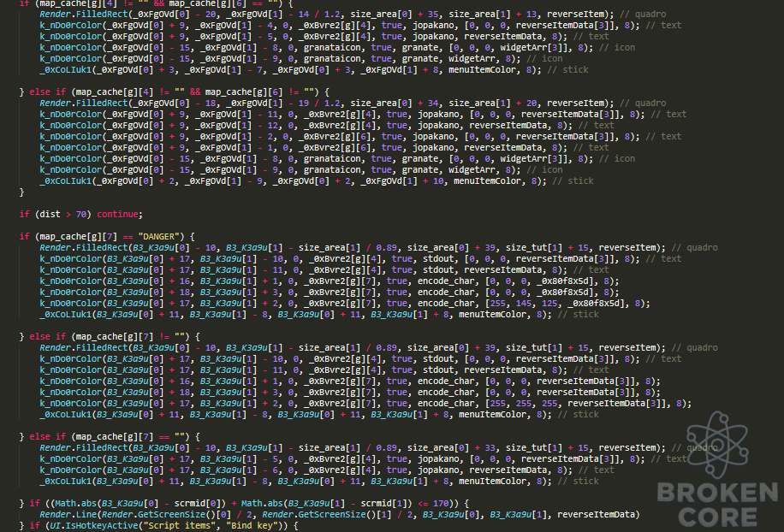Image resolution: width=784 pixels, height=532 pixels.
Task: Click "Render.GetScreenSize()[0] / 2" argument
Action: tap(180, 515)
